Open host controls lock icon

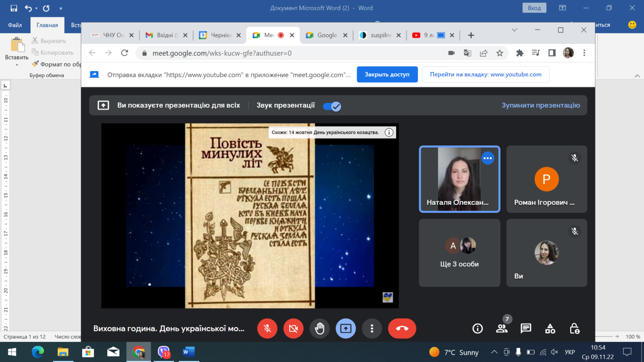574,328
